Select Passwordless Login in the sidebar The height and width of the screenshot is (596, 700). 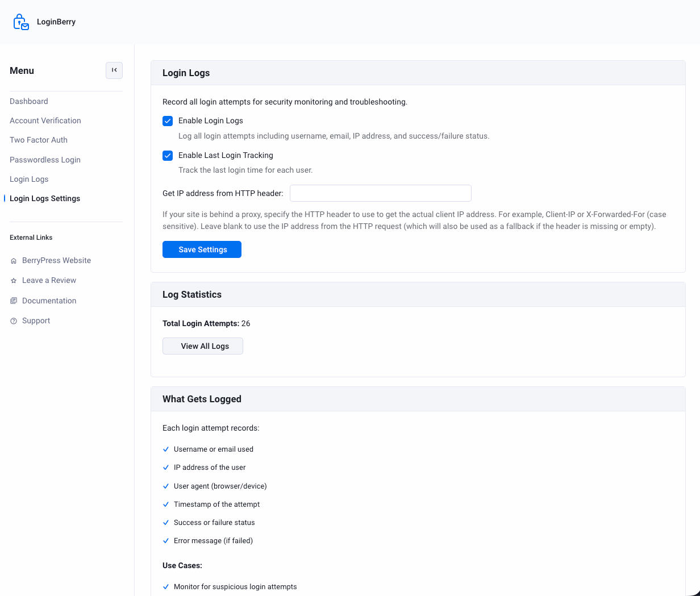coord(45,160)
